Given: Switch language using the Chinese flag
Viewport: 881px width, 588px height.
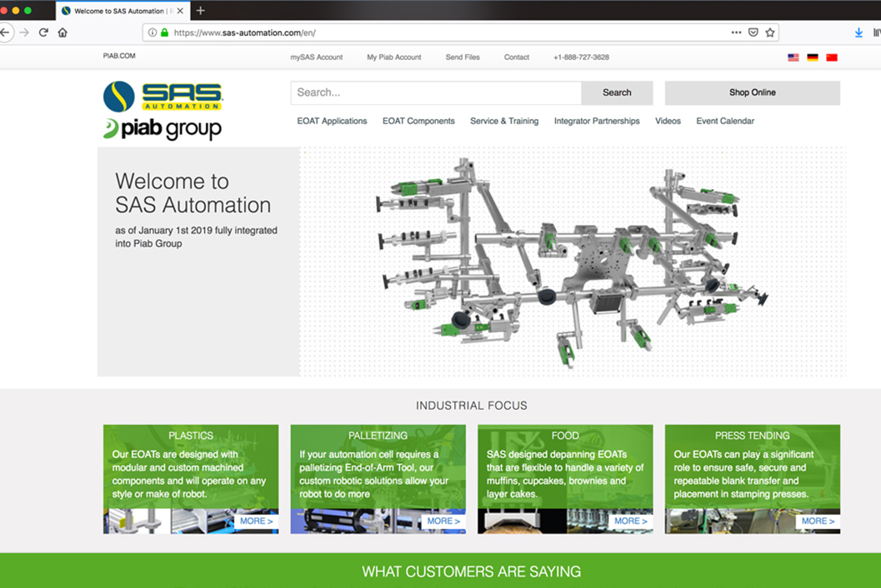Looking at the screenshot, I should point(832,57).
